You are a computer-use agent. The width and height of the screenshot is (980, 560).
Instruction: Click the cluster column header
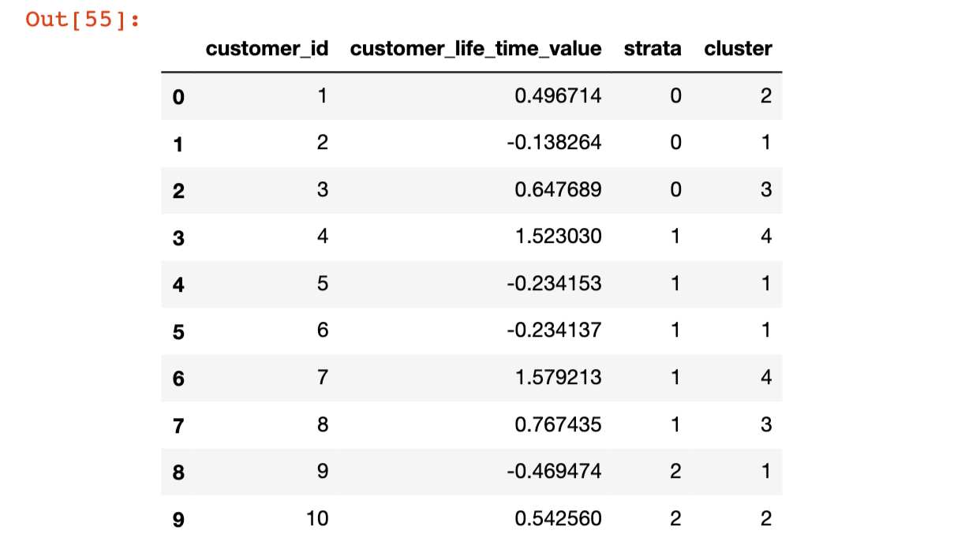[738, 49]
